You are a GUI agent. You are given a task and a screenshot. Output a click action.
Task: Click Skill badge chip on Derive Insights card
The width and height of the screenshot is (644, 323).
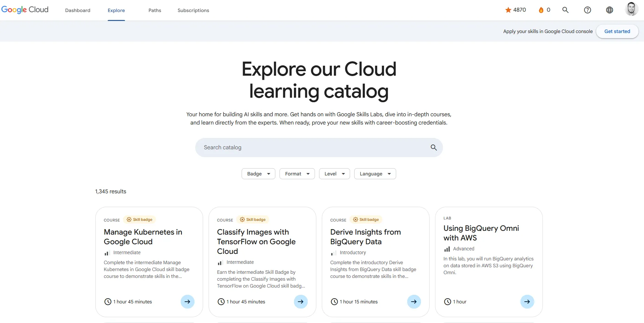[366, 219]
